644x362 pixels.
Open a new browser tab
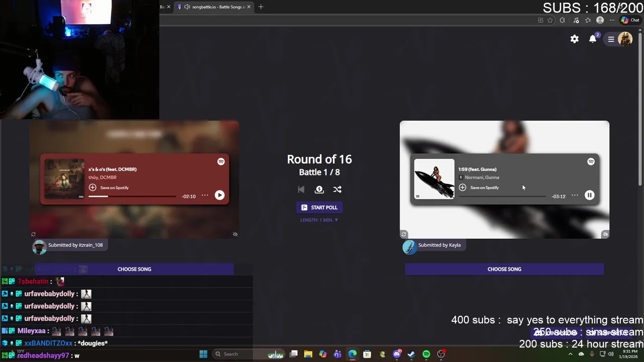[x=261, y=7]
